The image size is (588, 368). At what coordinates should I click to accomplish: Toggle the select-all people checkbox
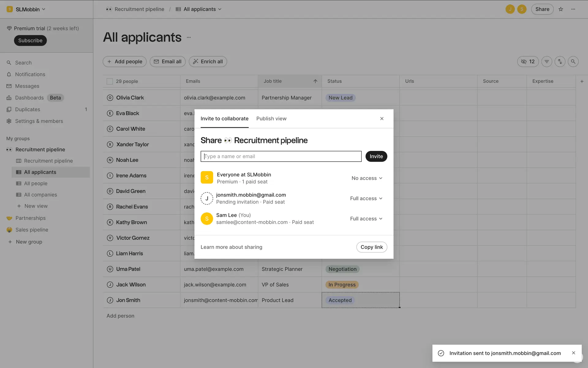coord(110,81)
